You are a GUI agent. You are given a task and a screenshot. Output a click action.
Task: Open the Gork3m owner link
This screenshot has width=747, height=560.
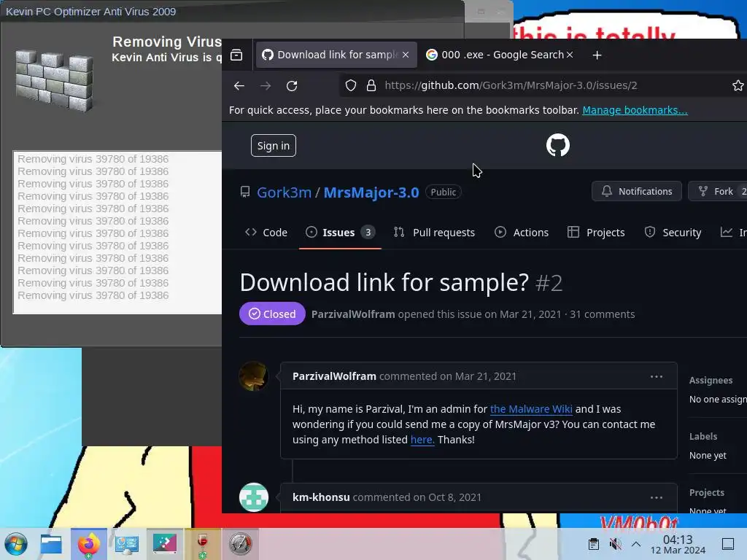click(284, 192)
